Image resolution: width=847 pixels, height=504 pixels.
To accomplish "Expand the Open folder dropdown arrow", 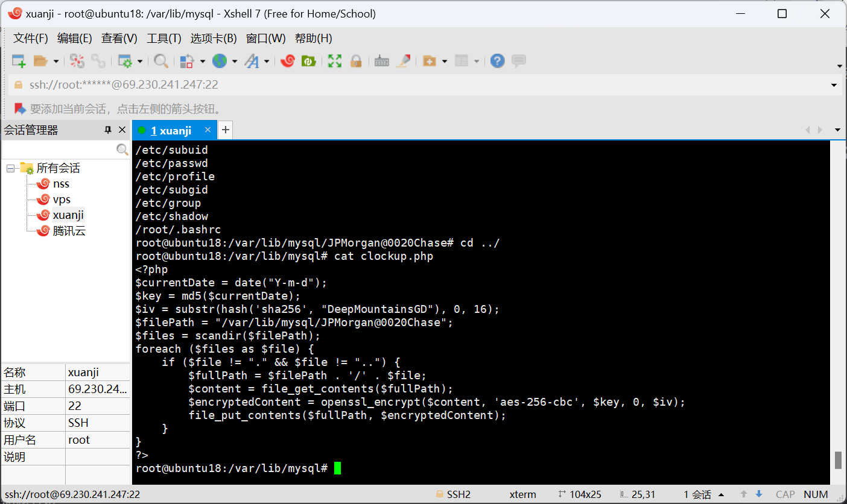I will tap(56, 61).
